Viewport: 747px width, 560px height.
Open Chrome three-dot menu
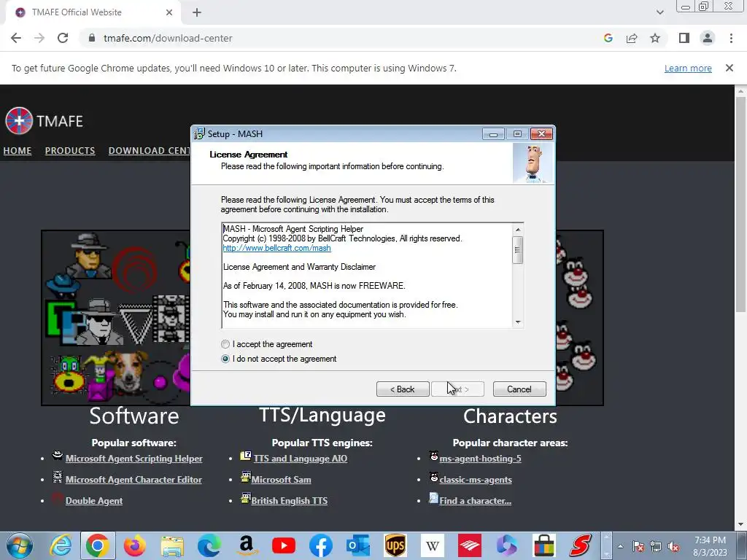pyautogui.click(x=731, y=38)
